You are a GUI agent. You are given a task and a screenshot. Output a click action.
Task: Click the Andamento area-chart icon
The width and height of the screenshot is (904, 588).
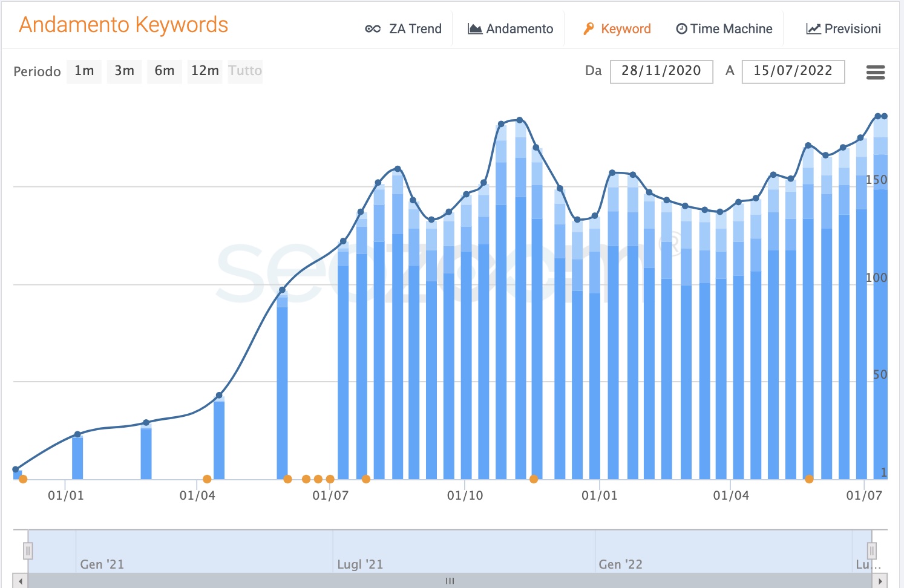[x=475, y=29]
